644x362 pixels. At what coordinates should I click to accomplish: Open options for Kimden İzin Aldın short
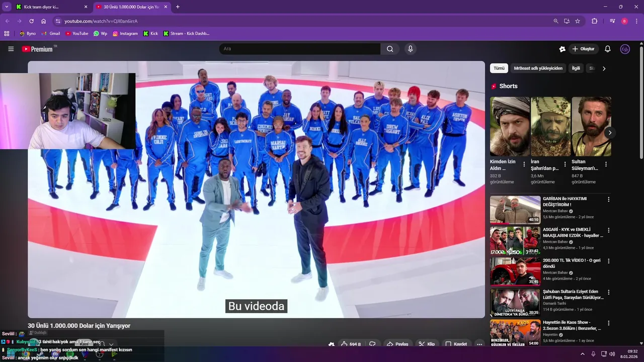[x=524, y=164]
